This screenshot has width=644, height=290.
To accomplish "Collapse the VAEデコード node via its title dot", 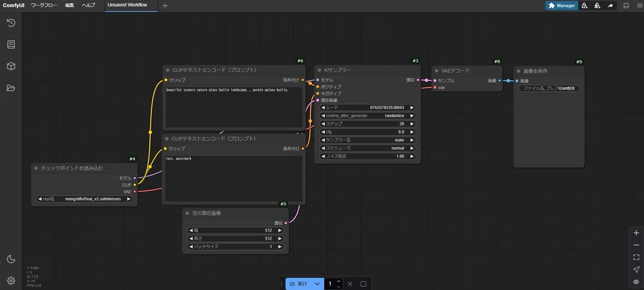I will 436,70.
